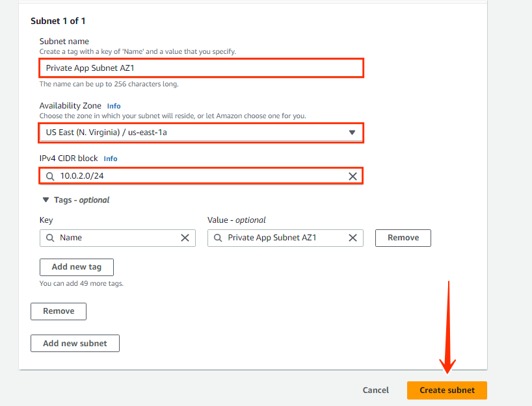The height and width of the screenshot is (406, 532).
Task: Cancel subnet creation
Action: point(376,390)
